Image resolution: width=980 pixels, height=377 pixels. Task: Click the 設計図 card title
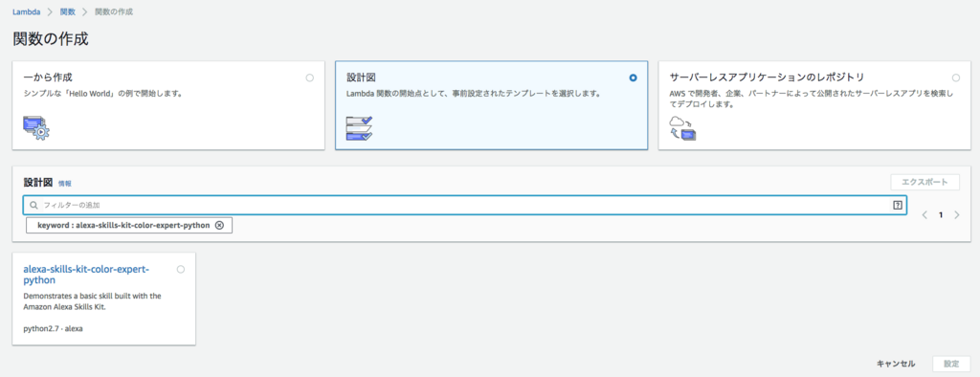(x=361, y=78)
